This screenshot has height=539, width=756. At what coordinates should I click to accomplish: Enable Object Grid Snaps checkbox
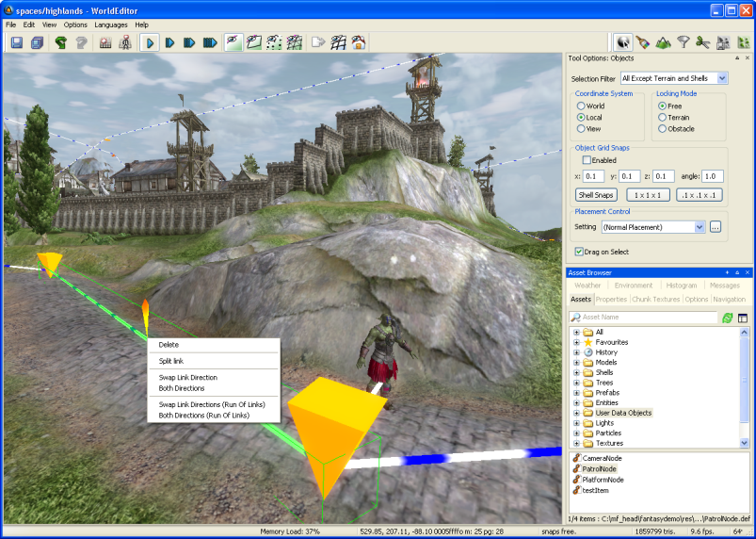[587, 160]
